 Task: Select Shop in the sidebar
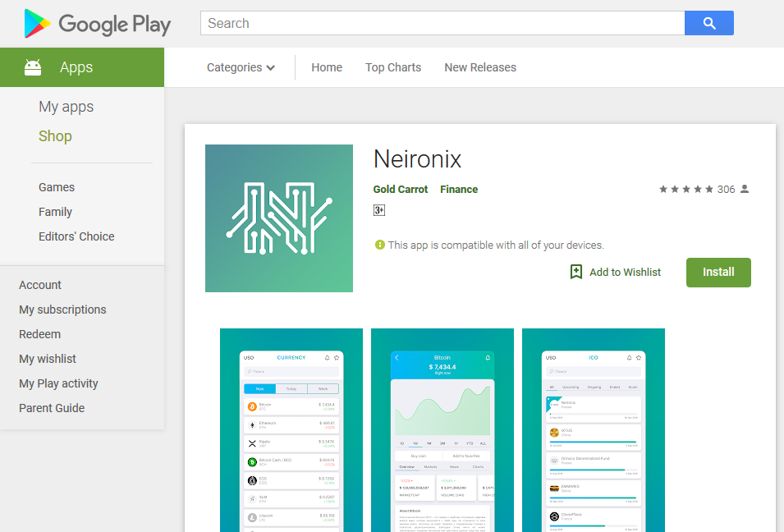(x=55, y=136)
